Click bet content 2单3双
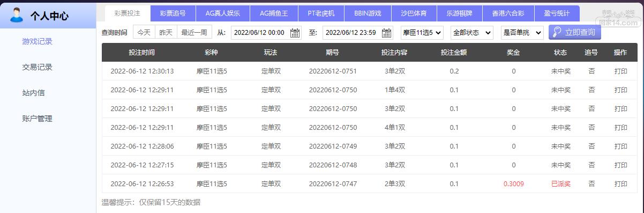The height and width of the screenshot is (213, 644). (x=394, y=183)
